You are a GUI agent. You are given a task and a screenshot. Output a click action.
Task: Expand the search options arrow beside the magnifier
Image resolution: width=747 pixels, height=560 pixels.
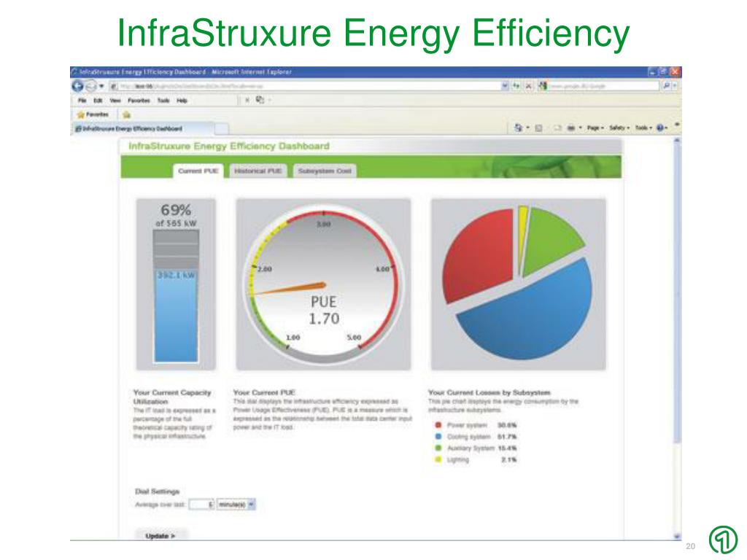(675, 86)
